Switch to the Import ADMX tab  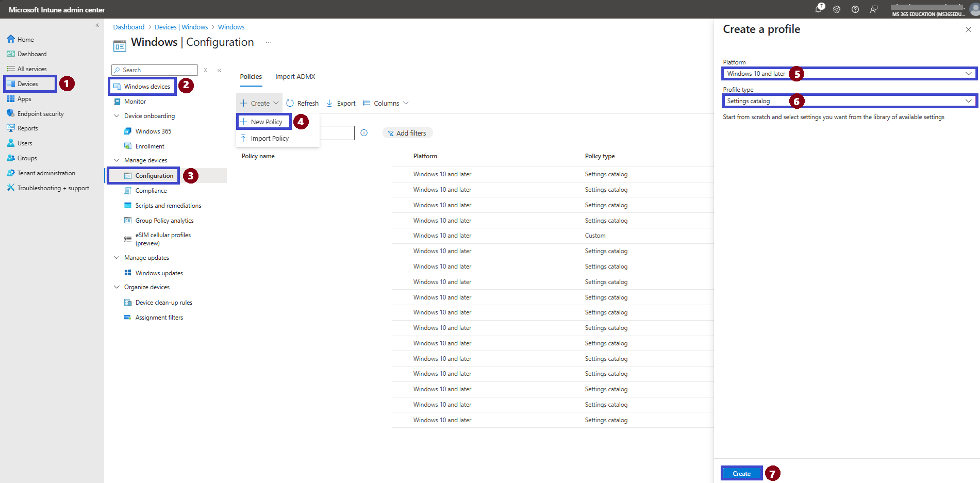[295, 77]
